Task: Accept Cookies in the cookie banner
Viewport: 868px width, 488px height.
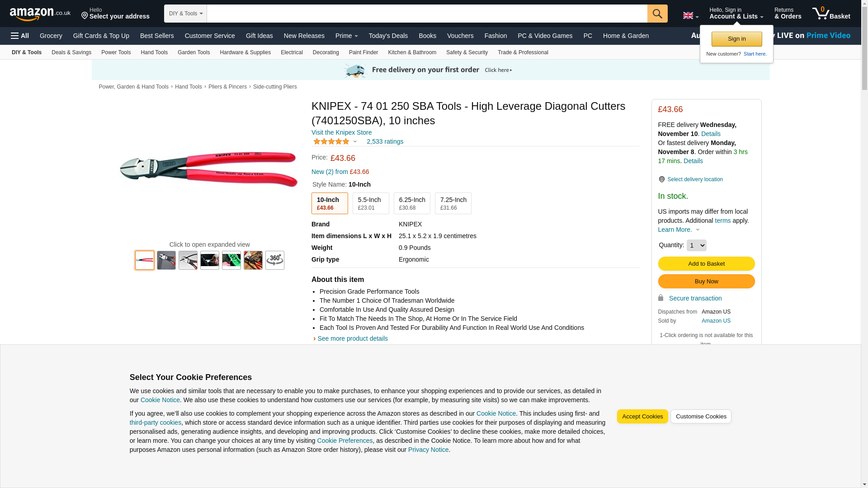Action: (642, 416)
